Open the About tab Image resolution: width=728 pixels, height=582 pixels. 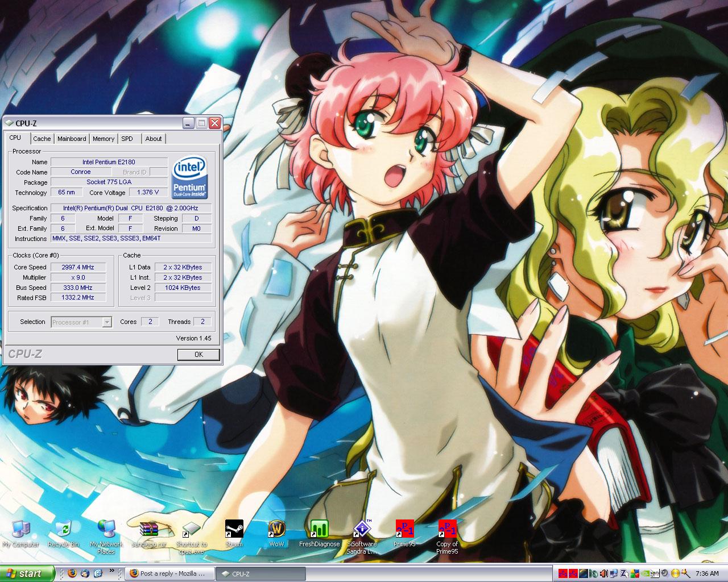pos(154,139)
